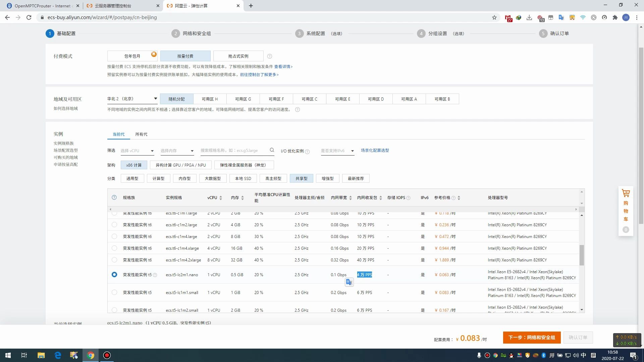The image size is (644, 362).
Task: Click the translation/language icon
Action: tap(561, 17)
